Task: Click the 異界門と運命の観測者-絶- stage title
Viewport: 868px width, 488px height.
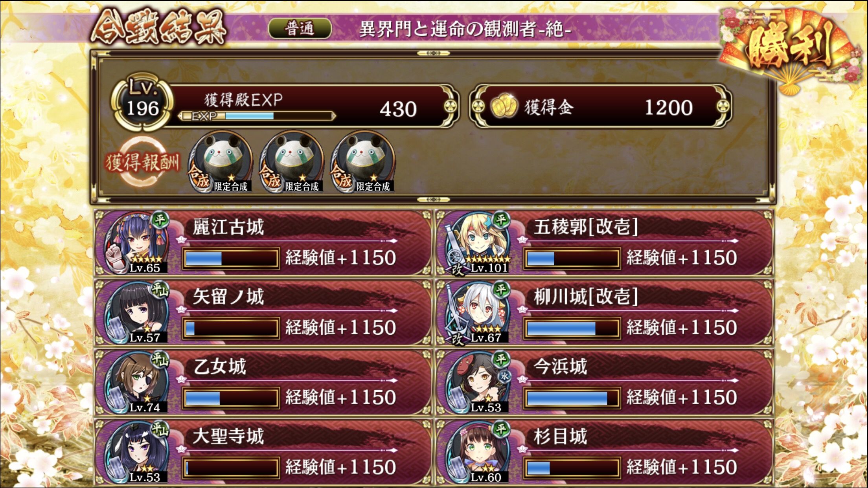Action: point(465,29)
